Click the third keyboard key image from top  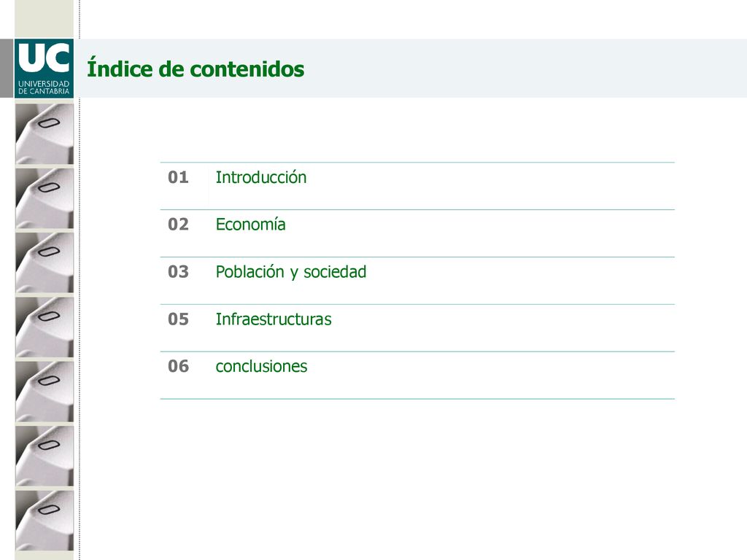point(44,262)
